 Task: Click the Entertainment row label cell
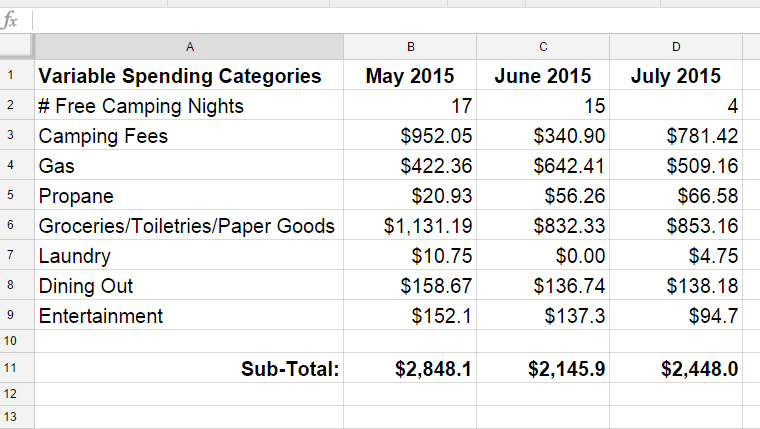pos(190,315)
